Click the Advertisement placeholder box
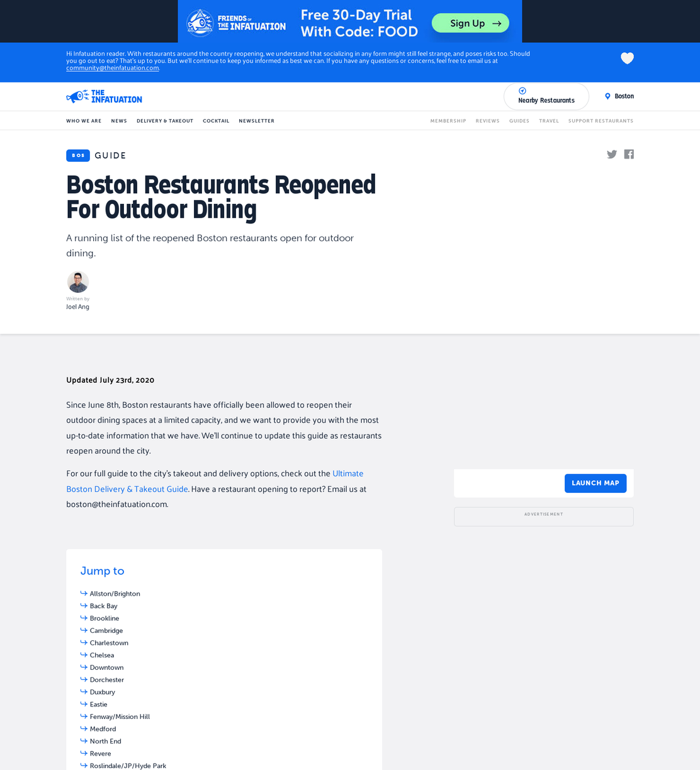Screen dimensions: 700x770 tap(544, 517)
